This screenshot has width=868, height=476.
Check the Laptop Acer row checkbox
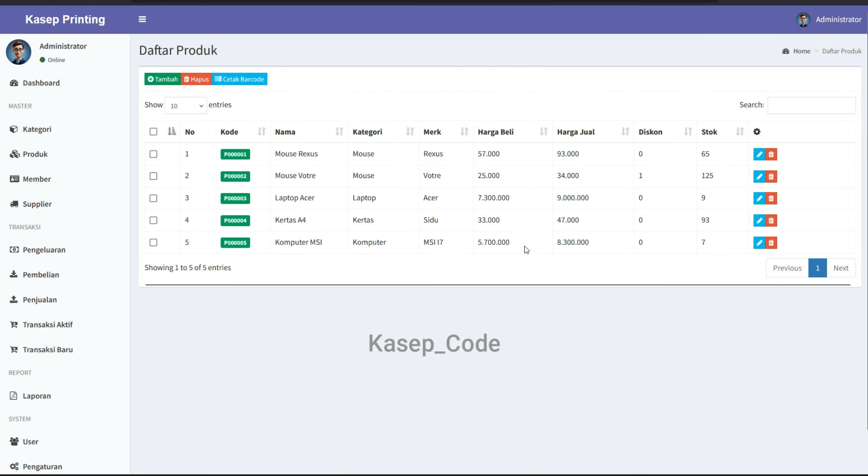point(153,198)
